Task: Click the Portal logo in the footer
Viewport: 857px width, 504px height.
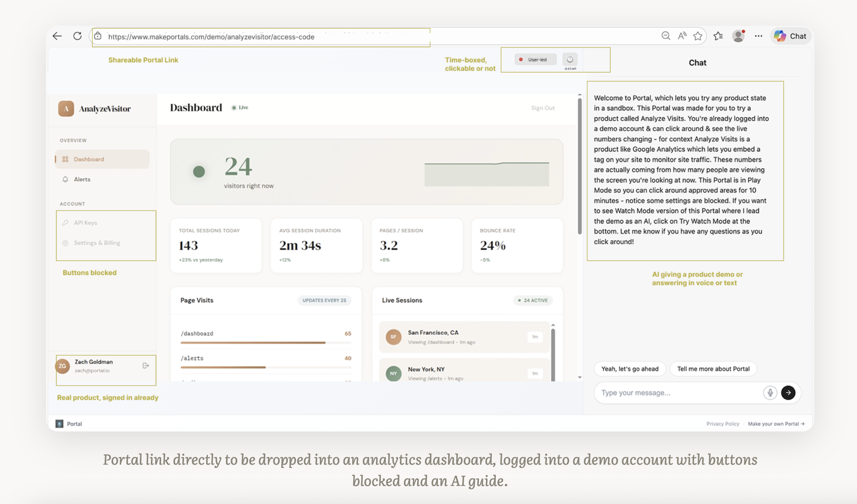Action: [60, 424]
